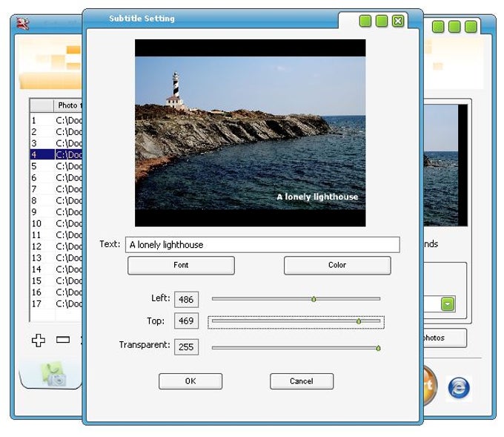The width and height of the screenshot is (504, 437).
Task: Click the Photo column header in the list
Action: (68, 105)
